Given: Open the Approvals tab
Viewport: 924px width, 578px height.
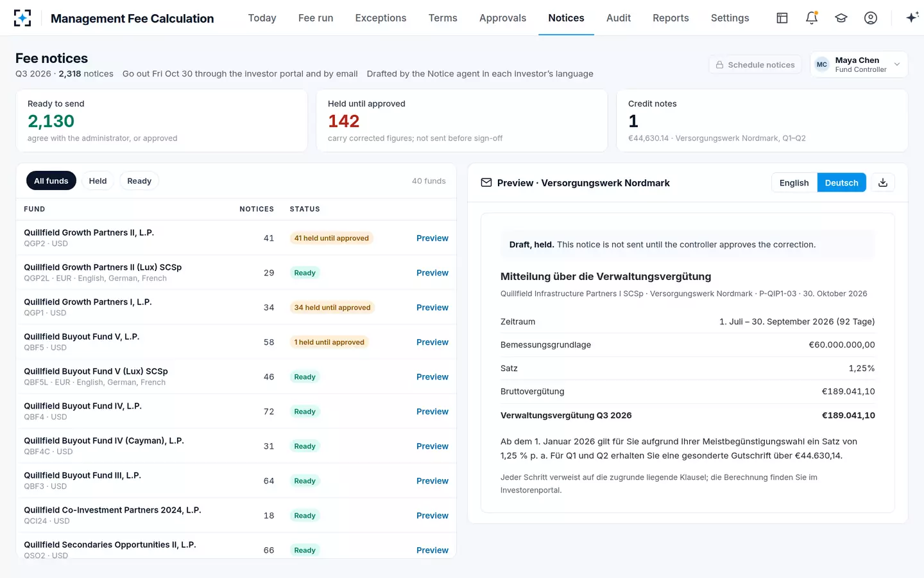Looking at the screenshot, I should (x=502, y=18).
